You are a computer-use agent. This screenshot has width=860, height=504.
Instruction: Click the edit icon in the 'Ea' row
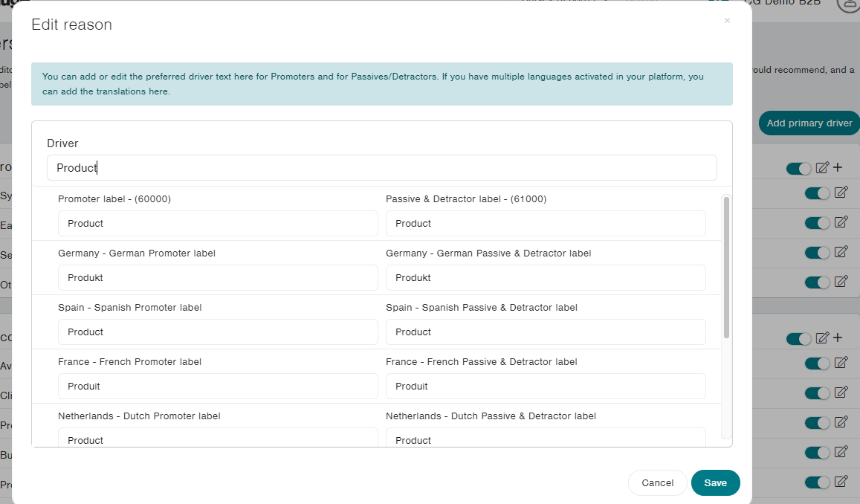(841, 222)
